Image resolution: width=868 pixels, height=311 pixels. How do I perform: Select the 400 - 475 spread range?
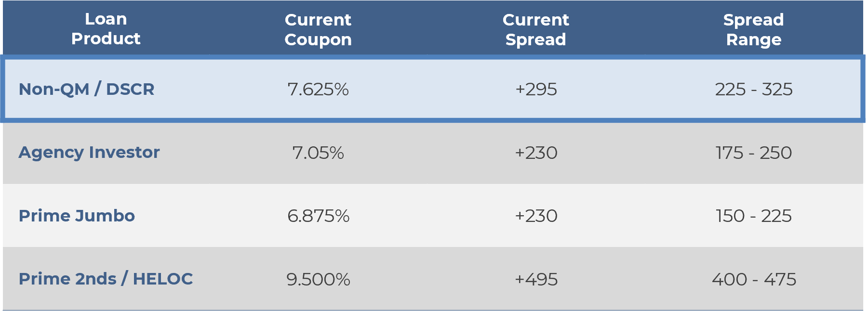(x=754, y=279)
